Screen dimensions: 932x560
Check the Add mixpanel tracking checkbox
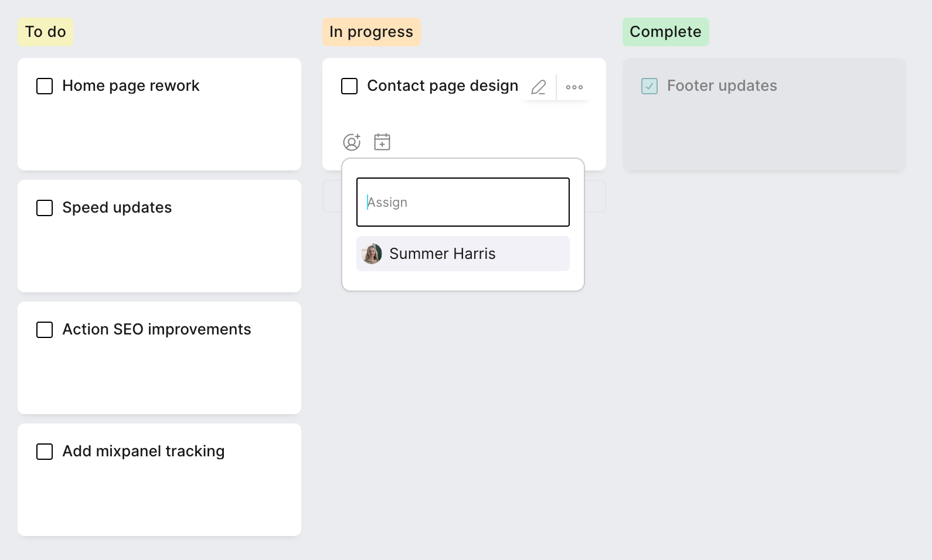point(45,452)
